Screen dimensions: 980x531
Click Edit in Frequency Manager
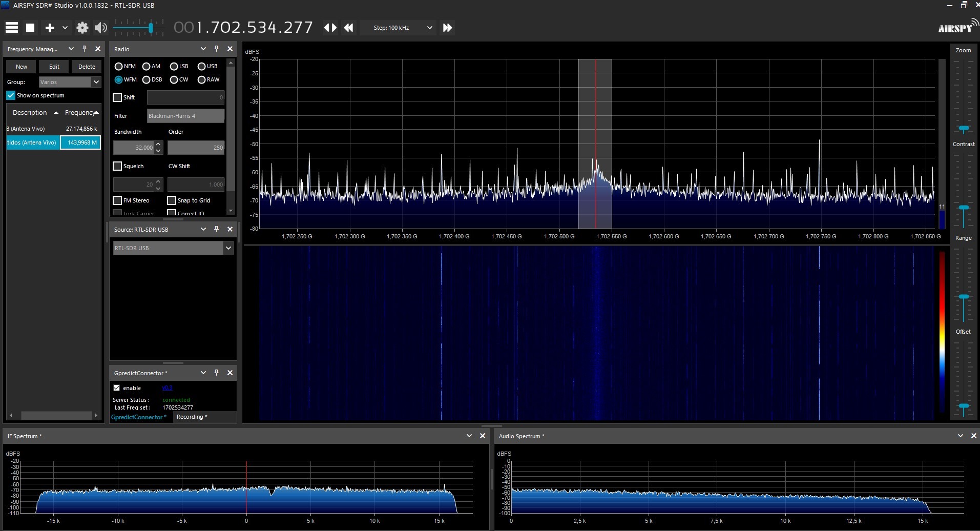[x=54, y=67]
